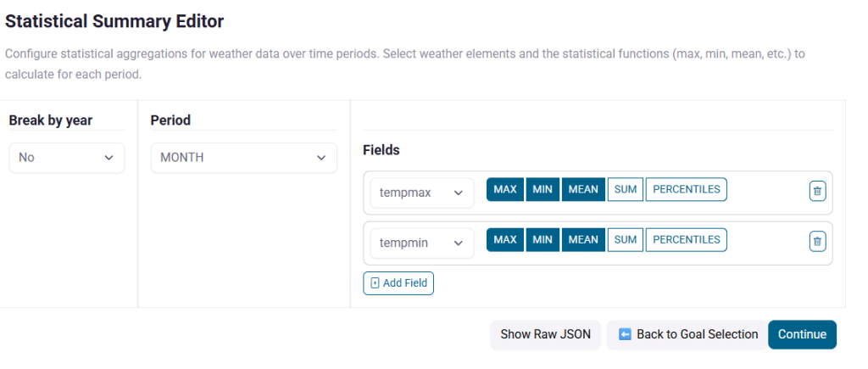Enable PERCENTILES for the tempmin field
This screenshot has width=868, height=369.
click(x=686, y=240)
